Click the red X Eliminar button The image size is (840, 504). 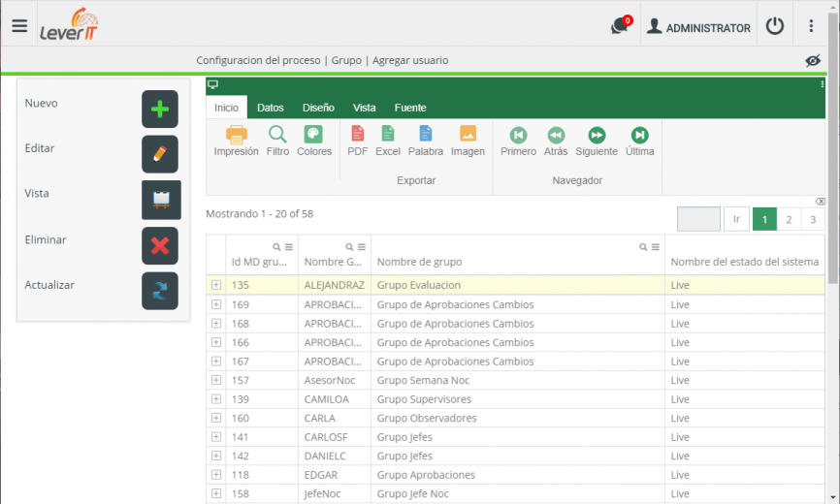tap(160, 245)
